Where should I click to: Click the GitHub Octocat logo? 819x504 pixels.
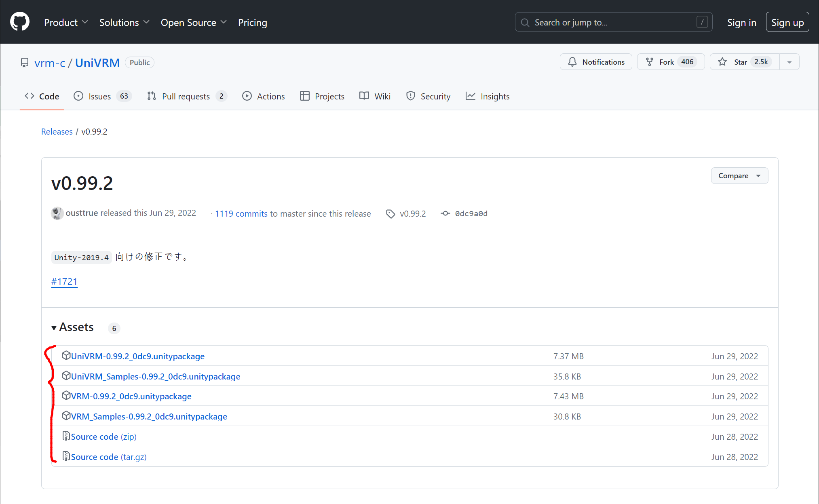coord(20,22)
